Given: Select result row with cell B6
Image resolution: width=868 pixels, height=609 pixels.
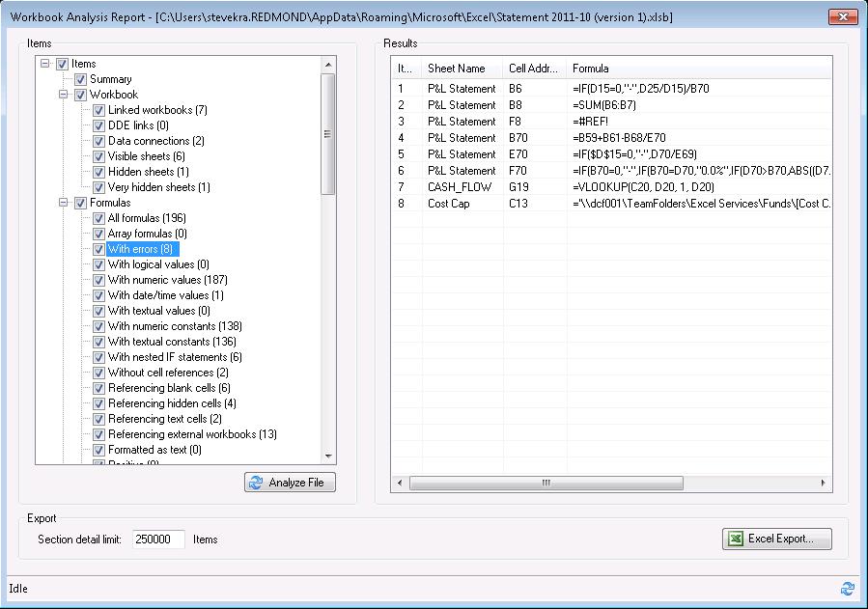Looking at the screenshot, I should tap(611, 89).
